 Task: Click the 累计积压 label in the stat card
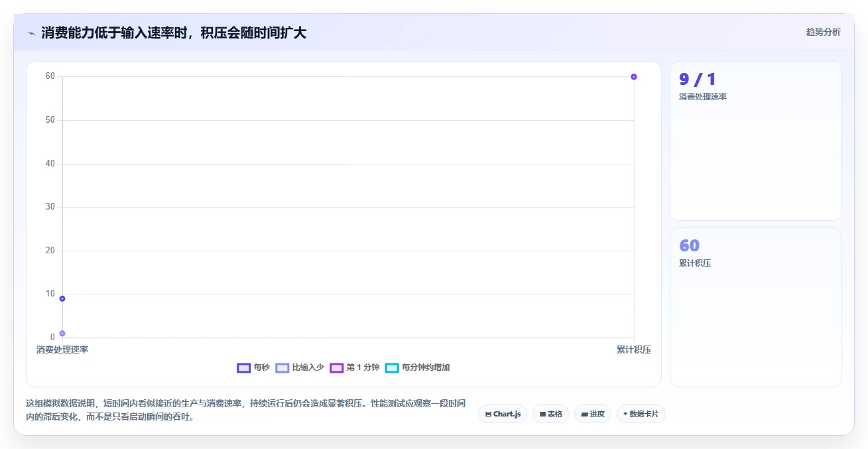point(695,263)
